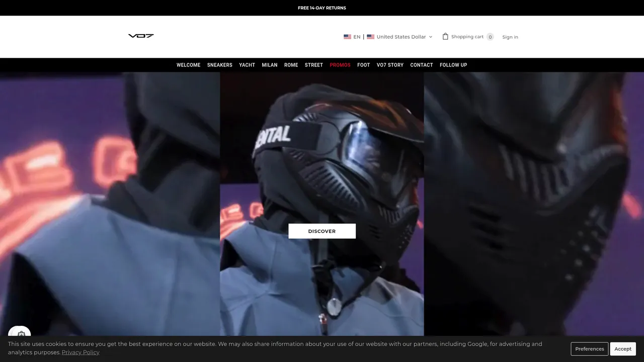
Task: Click the cart item count badge
Action: tap(490, 37)
